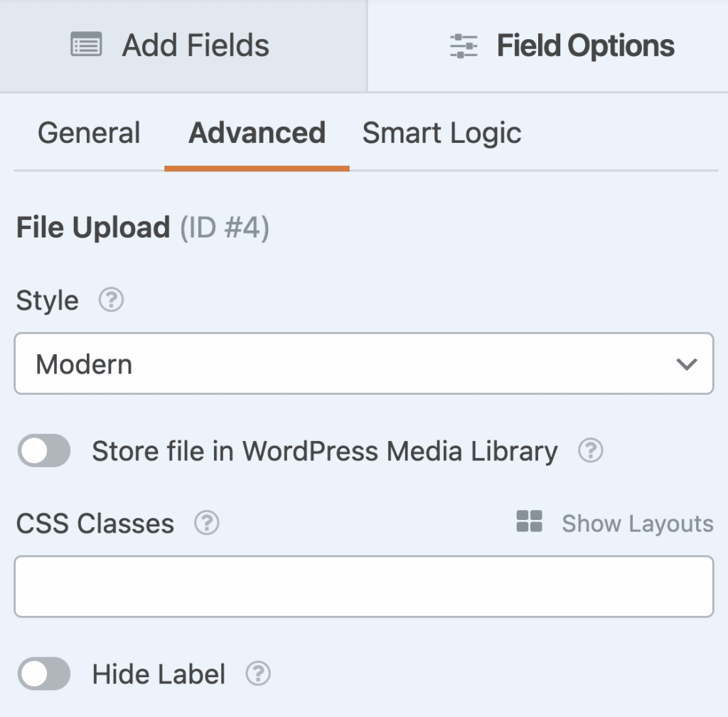Click the Media Library help icon

coord(590,450)
